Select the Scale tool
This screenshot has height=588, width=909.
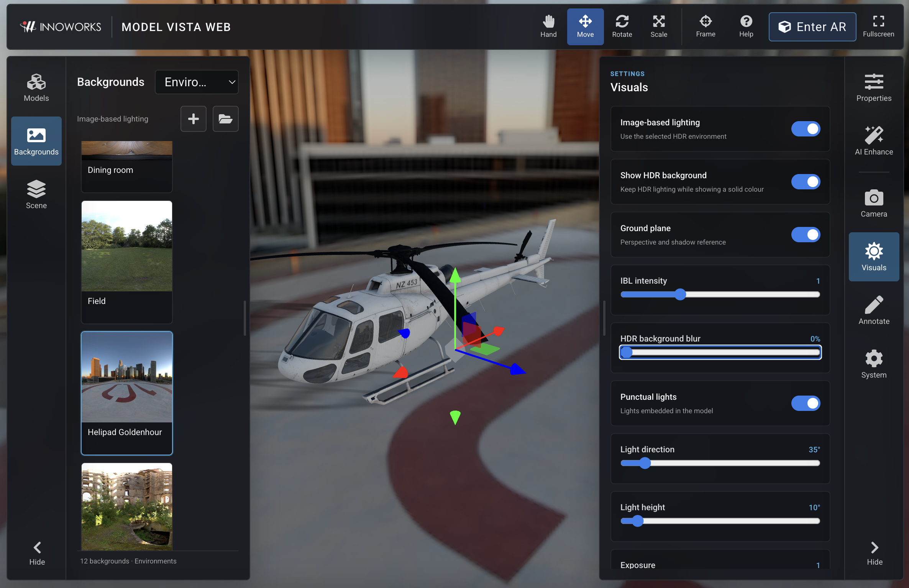click(659, 26)
